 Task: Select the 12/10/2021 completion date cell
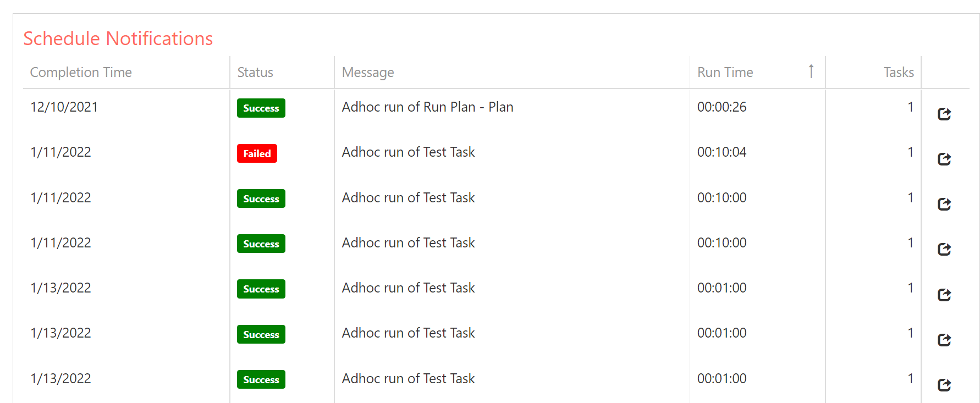click(x=64, y=107)
